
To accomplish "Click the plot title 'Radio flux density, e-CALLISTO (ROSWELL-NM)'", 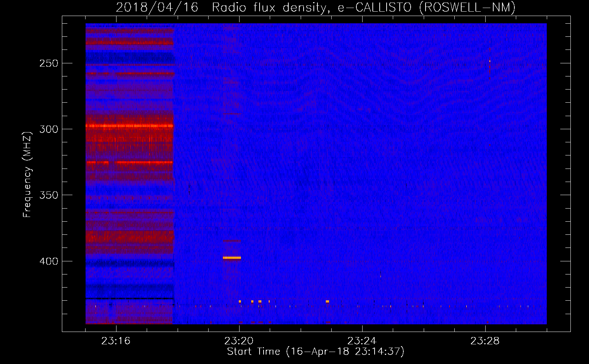I will coord(364,7).
